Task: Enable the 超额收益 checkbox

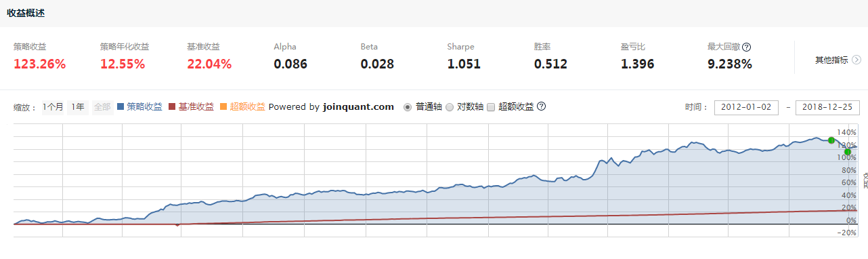Action: click(x=492, y=107)
